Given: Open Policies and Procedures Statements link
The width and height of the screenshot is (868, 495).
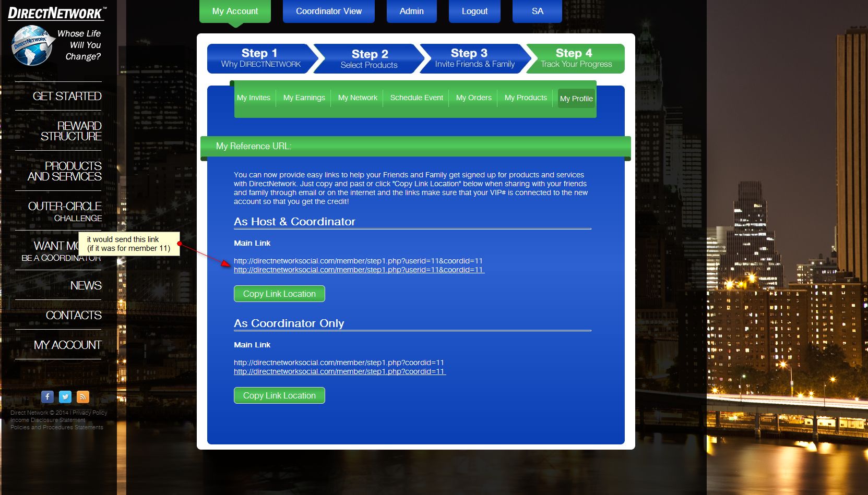Looking at the screenshot, I should pyautogui.click(x=57, y=427).
